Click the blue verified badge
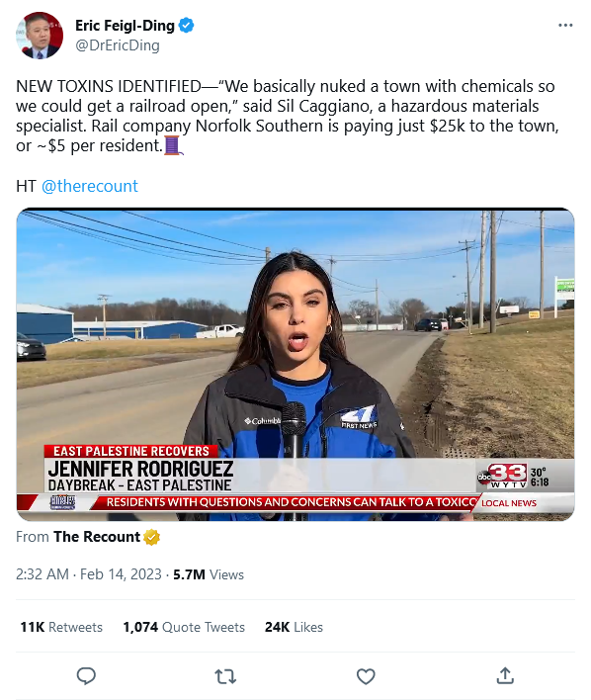 coord(186,26)
